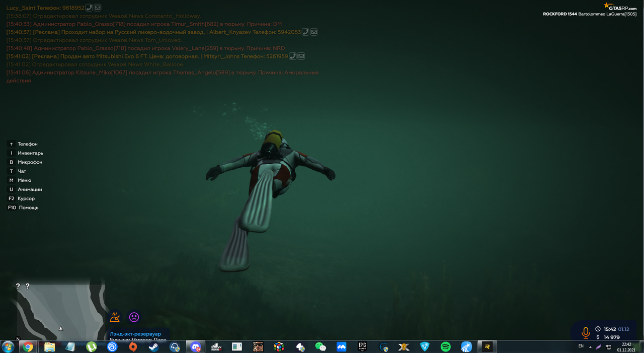Click the Weazel News Tom_Unloved edit line
The height and width of the screenshot is (353, 644).
click(x=94, y=40)
